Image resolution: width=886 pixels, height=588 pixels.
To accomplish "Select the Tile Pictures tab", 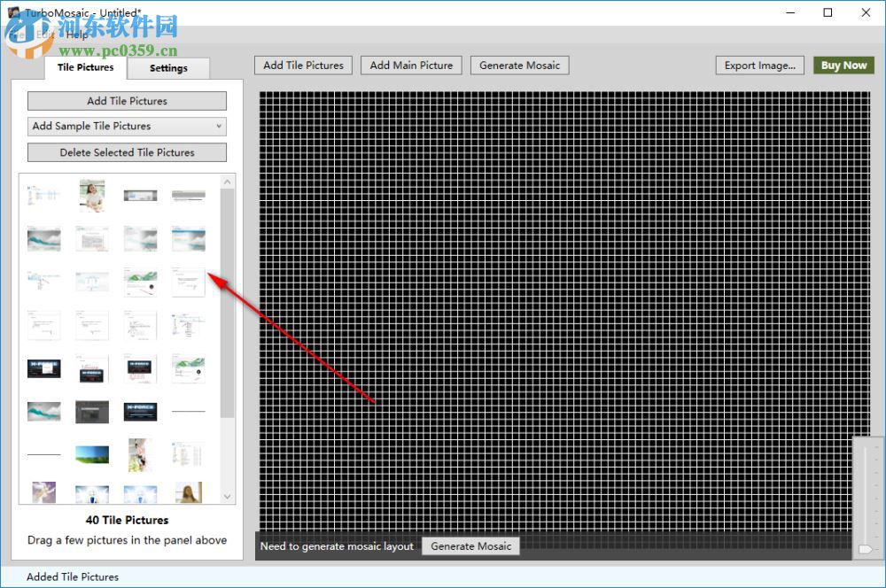I will (85, 67).
